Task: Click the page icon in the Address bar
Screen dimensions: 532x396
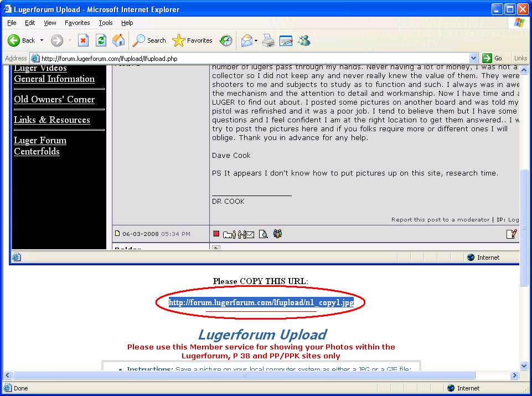Action: [x=35, y=58]
